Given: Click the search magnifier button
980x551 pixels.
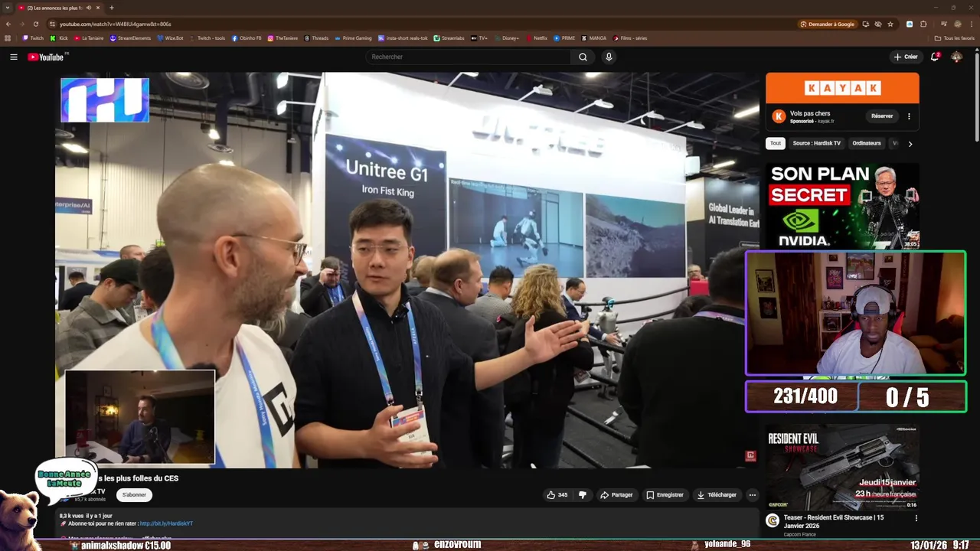Looking at the screenshot, I should (583, 57).
